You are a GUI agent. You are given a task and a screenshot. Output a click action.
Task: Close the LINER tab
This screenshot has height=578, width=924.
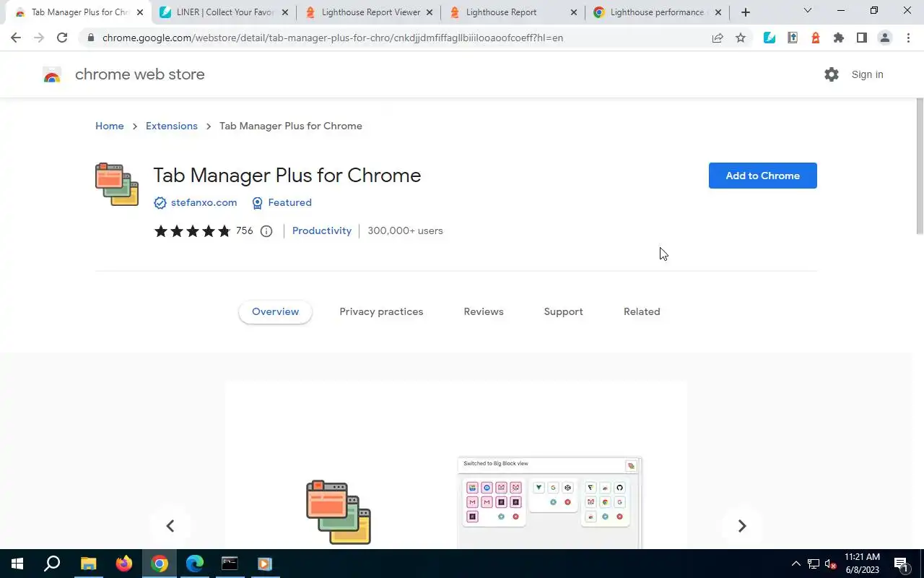[x=284, y=12]
